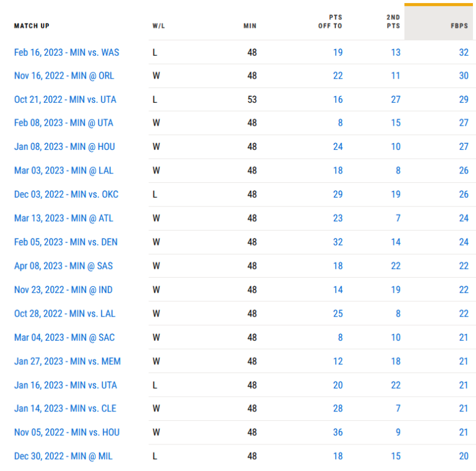
Task: Click 36 points off turnovers for HOU game
Action: tap(338, 433)
